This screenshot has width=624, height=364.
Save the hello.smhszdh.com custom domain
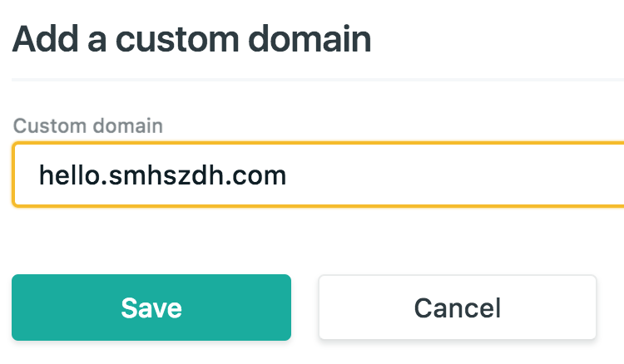click(151, 307)
